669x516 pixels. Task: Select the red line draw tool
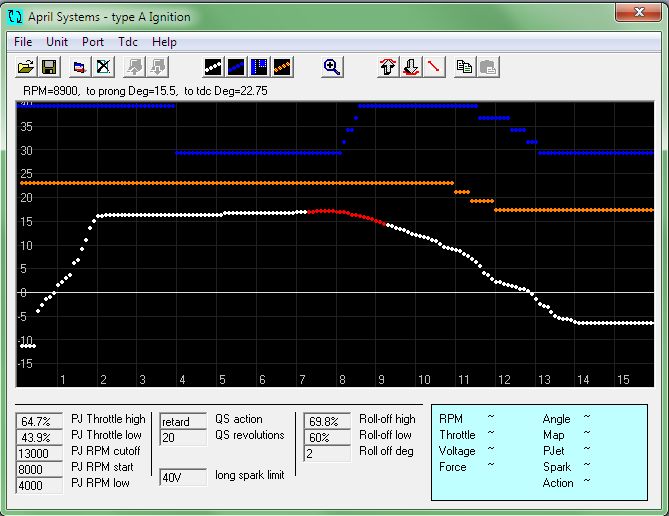point(434,67)
